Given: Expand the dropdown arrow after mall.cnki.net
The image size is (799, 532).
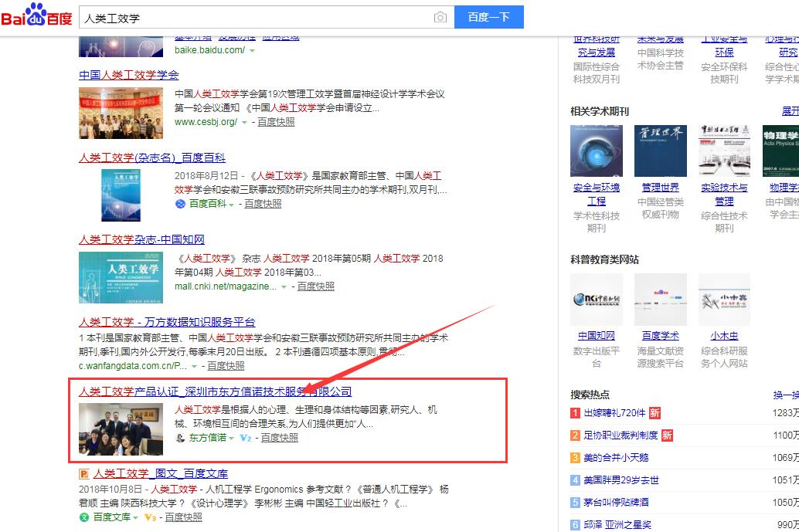Looking at the screenshot, I should click(284, 286).
